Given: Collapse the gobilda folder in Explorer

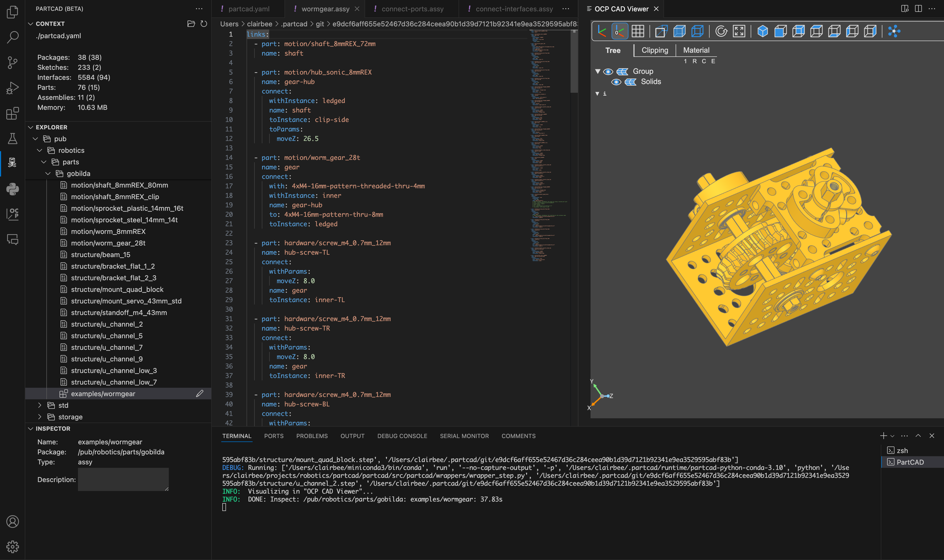Looking at the screenshot, I should (x=48, y=174).
